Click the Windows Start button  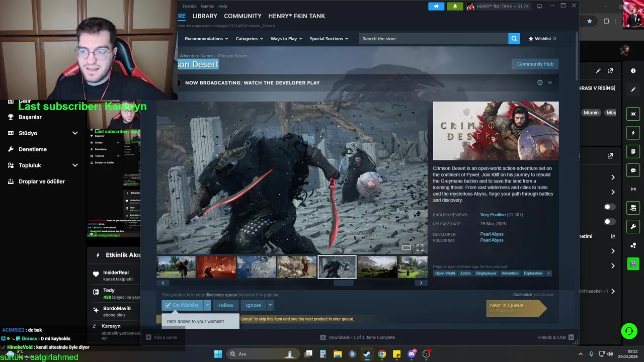218,354
